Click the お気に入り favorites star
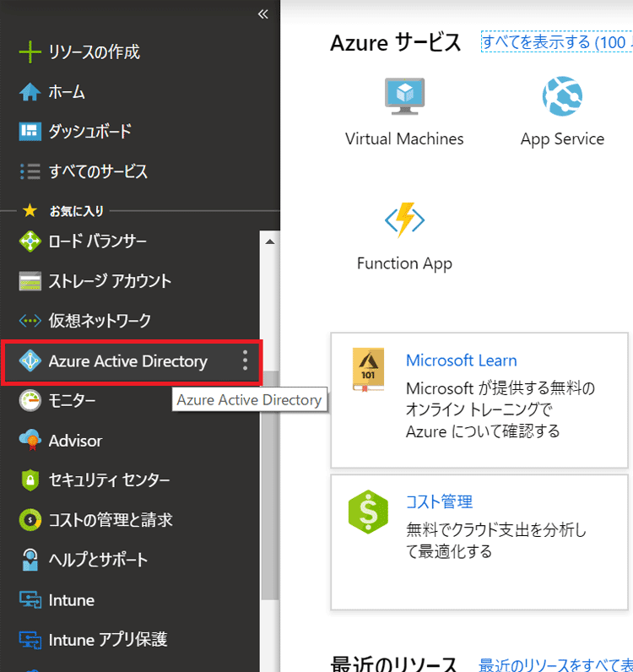 pyautogui.click(x=30, y=210)
